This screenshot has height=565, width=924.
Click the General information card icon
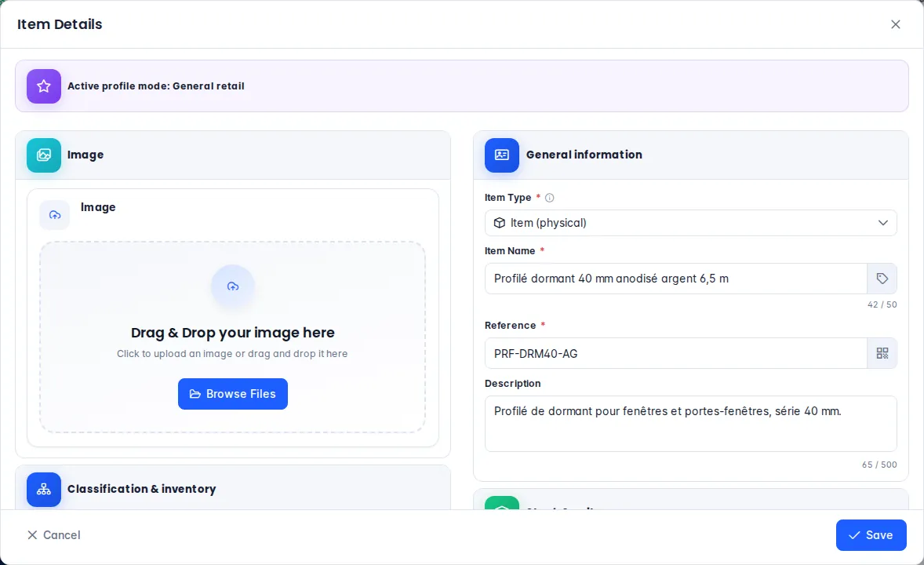[501, 155]
